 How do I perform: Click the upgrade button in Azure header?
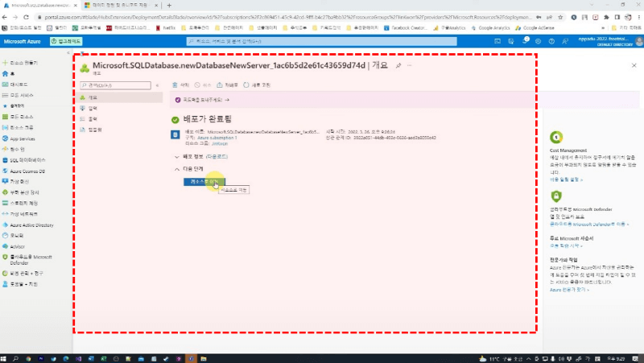coord(66,41)
